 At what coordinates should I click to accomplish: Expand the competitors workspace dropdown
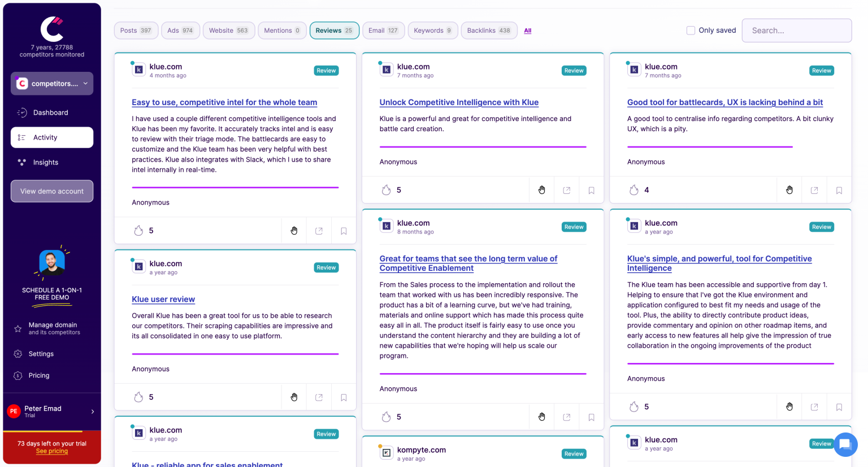85,83
